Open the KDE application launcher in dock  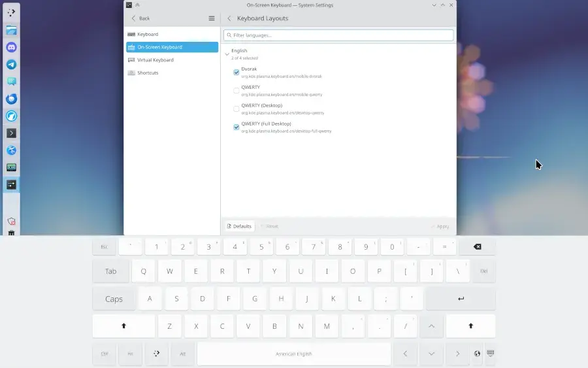pos(11,12)
